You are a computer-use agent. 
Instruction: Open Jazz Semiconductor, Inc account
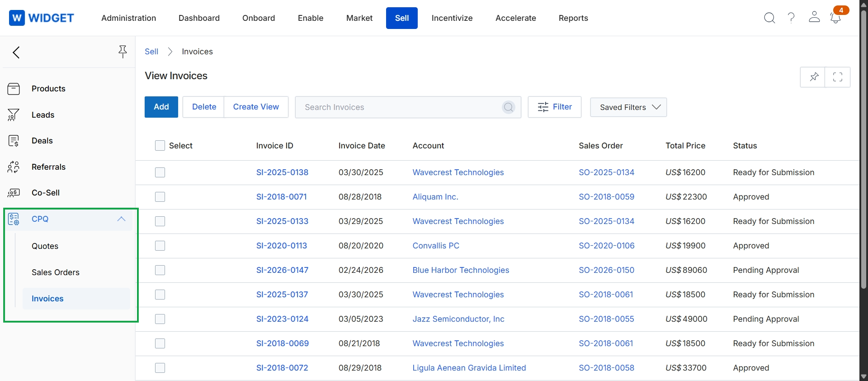[x=458, y=319]
